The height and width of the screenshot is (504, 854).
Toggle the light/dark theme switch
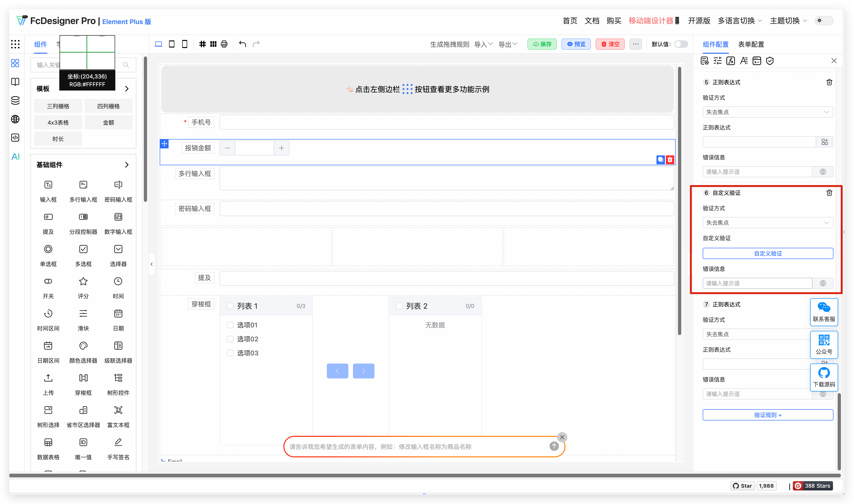[824, 21]
